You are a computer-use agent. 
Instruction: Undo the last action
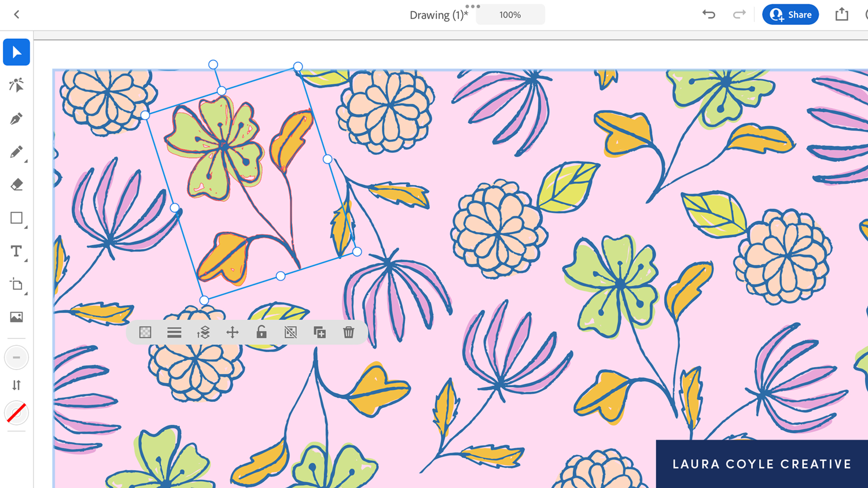pos(708,14)
